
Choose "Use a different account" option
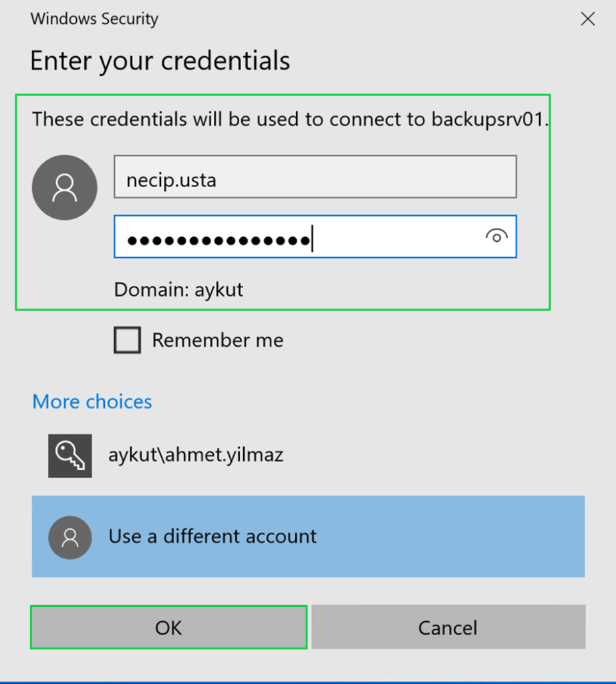coord(212,536)
